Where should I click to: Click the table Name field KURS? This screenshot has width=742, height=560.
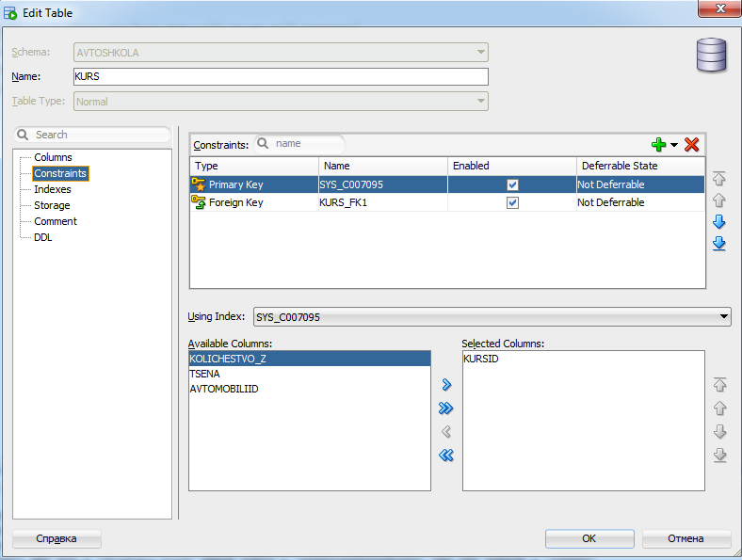tap(281, 76)
